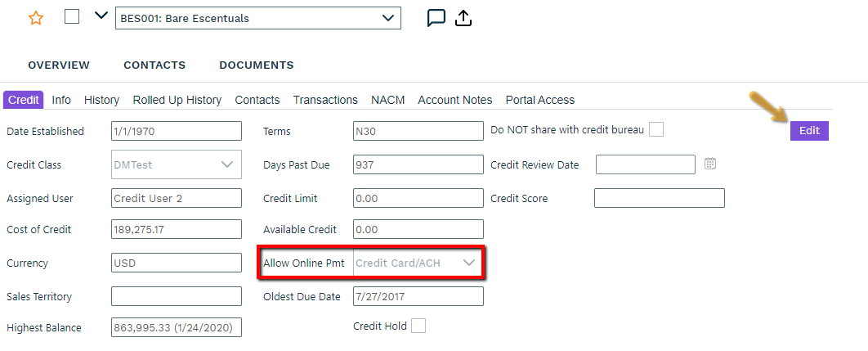The image size is (868, 351).
Task: Click the favorite star icon
Action: pos(36,18)
